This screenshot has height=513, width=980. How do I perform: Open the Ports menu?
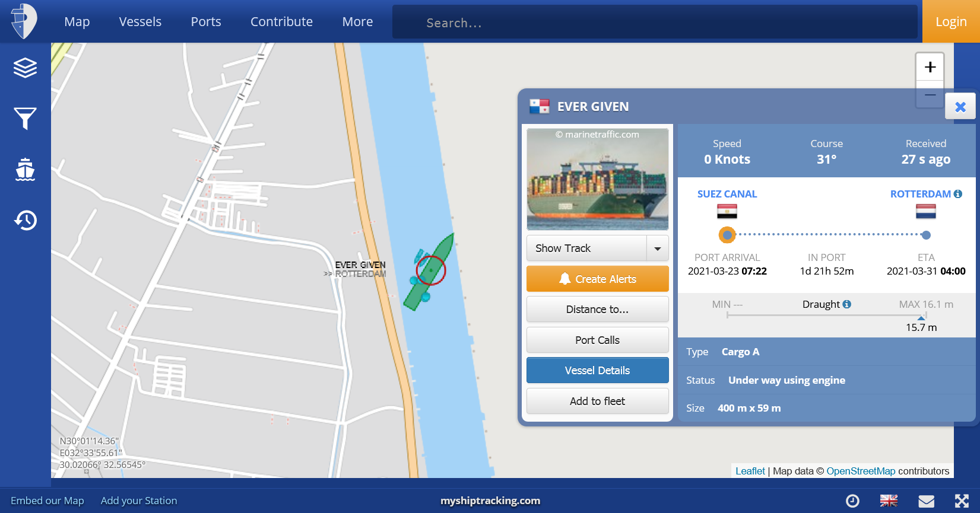pos(206,22)
